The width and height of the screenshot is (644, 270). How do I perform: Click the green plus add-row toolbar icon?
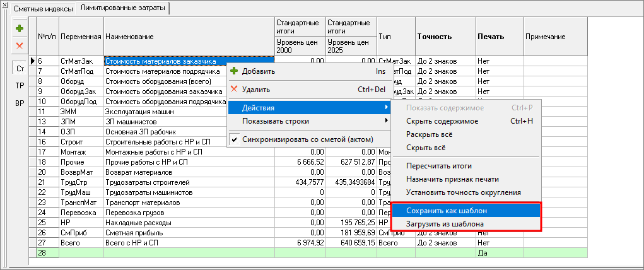pos(20,28)
